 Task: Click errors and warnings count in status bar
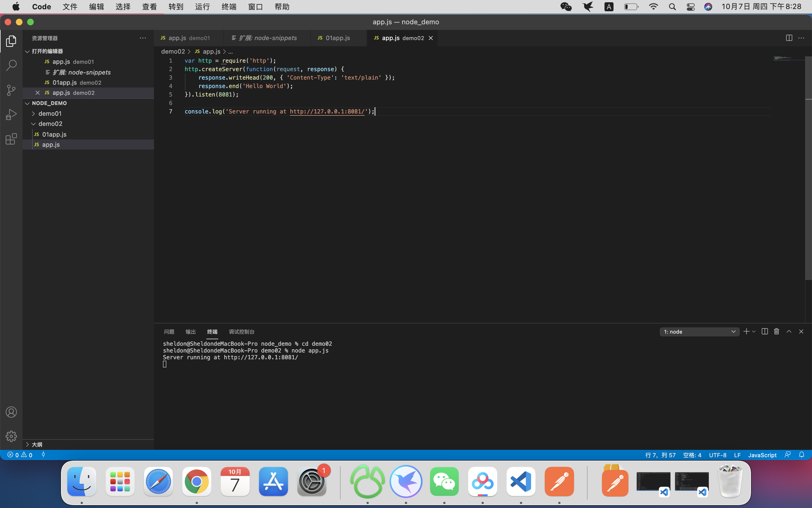[x=20, y=455]
